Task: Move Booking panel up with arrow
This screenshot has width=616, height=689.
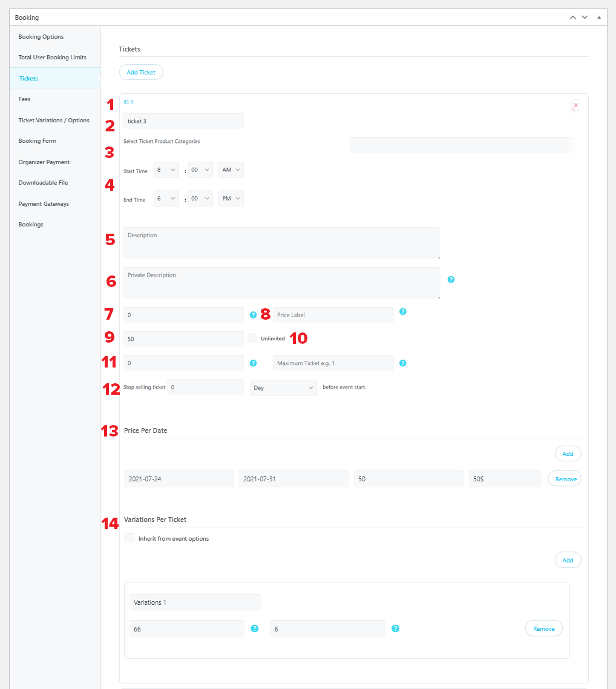Action: (x=572, y=18)
